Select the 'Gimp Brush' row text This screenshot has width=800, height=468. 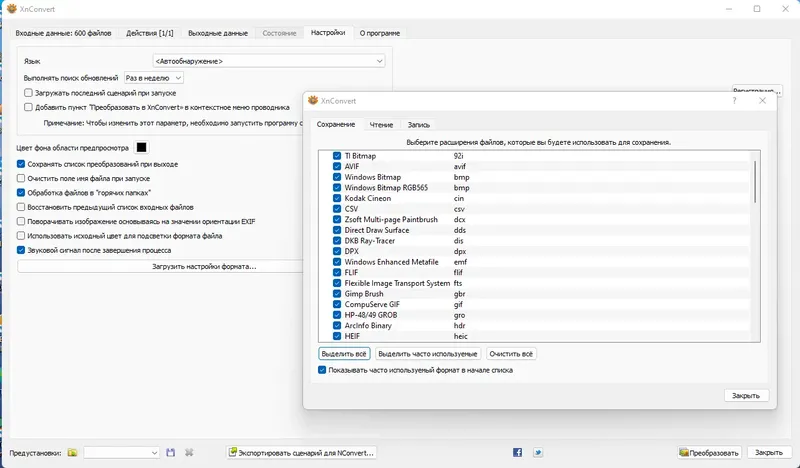tap(364, 294)
